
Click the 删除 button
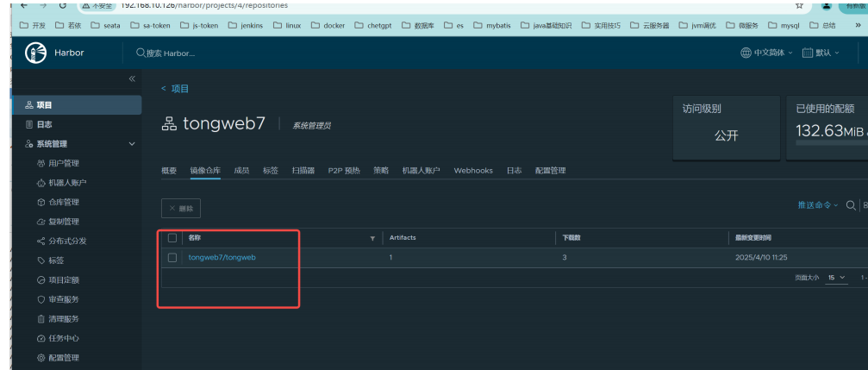click(x=181, y=208)
